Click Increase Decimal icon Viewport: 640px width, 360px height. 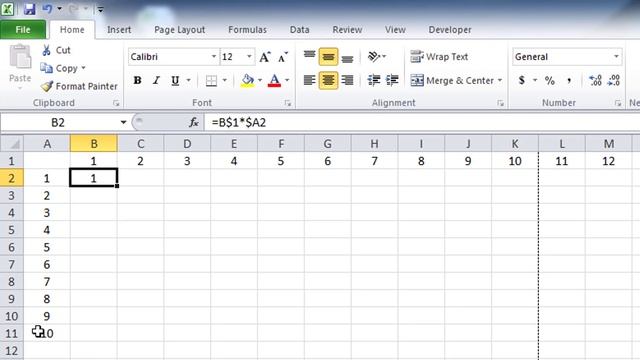[x=596, y=80]
